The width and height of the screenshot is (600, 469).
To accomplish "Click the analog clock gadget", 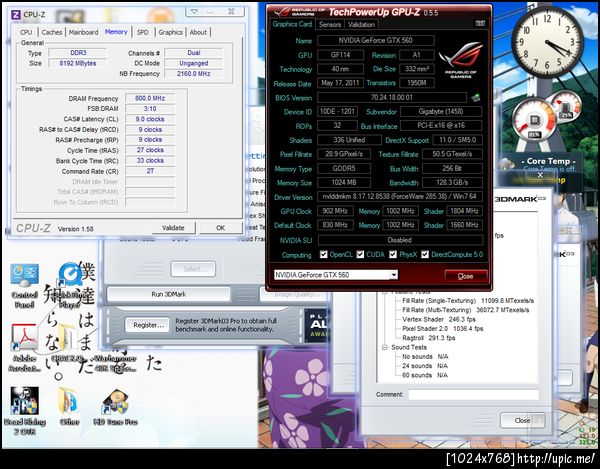I will [x=548, y=41].
